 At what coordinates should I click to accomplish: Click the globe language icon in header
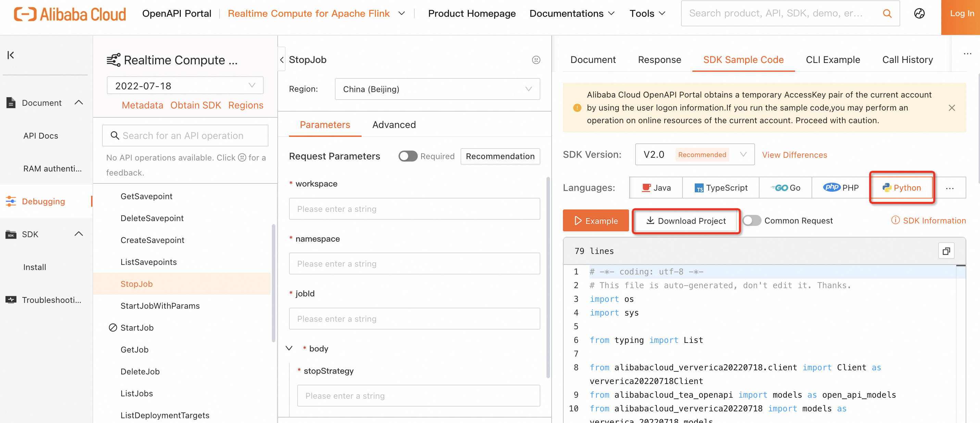[x=919, y=13]
